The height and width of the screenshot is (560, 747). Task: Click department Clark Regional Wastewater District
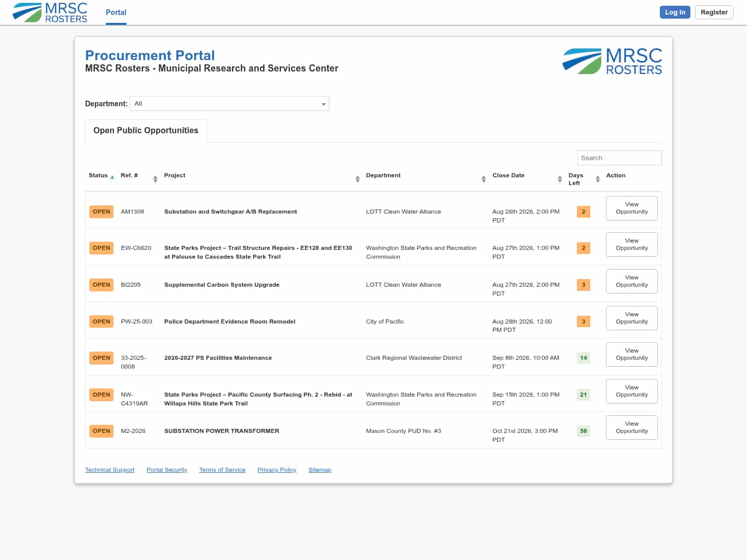click(x=414, y=358)
